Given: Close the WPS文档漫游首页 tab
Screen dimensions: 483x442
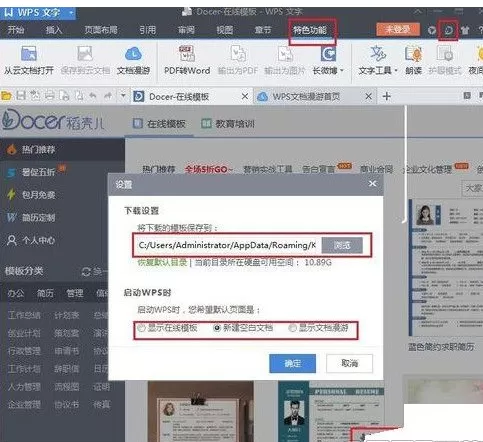Looking at the screenshot, I should pos(368,96).
